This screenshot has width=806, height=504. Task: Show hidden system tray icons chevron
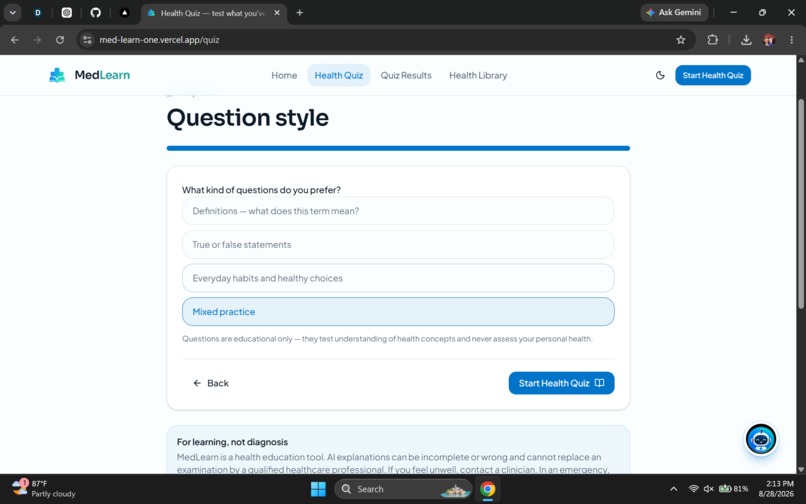click(673, 489)
